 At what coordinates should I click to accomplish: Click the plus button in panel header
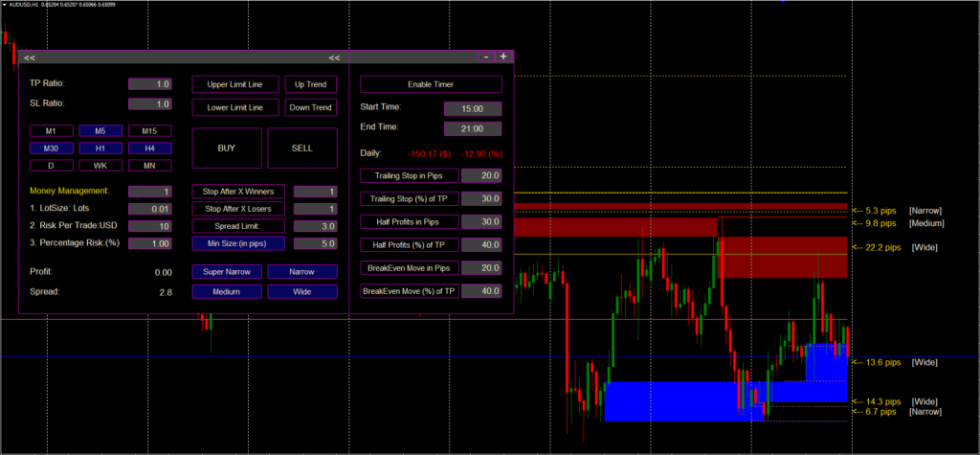pyautogui.click(x=503, y=57)
